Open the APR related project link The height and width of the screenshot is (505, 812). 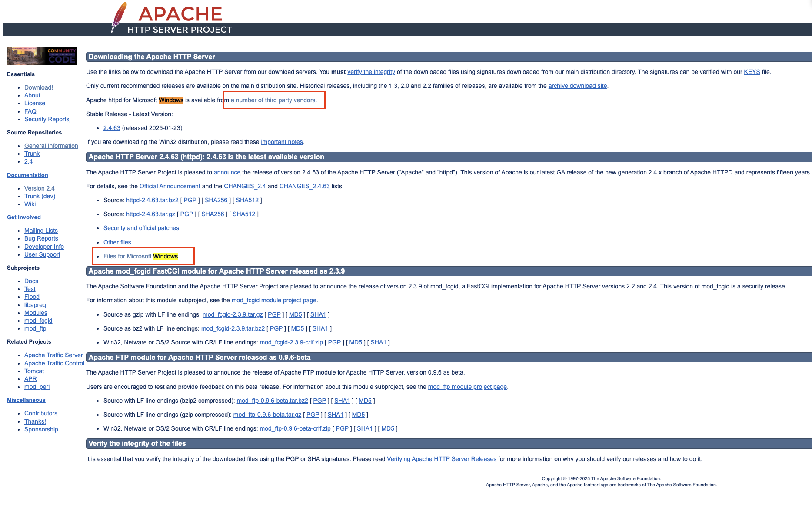[x=30, y=379]
